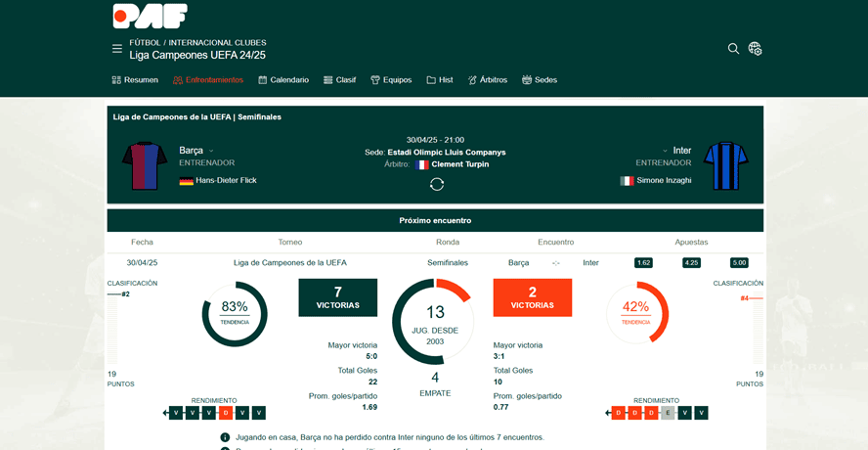This screenshot has height=450, width=868.
Task: Go to the Equipos tab
Action: pos(391,80)
